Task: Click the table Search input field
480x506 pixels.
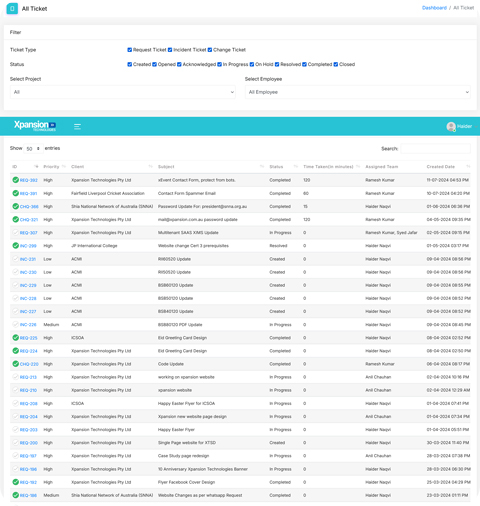Action: tap(435, 149)
